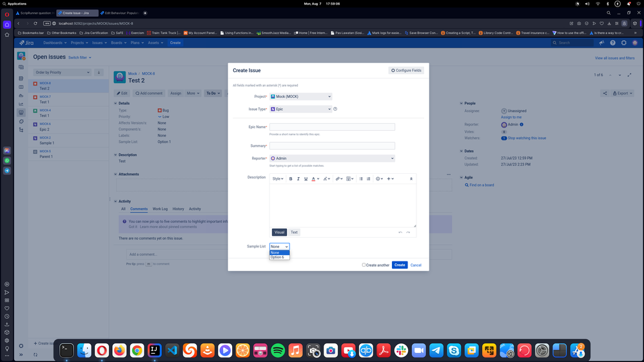644x362 pixels.
Task: Open the Order by Priority dropdown
Action: pyautogui.click(x=62, y=72)
